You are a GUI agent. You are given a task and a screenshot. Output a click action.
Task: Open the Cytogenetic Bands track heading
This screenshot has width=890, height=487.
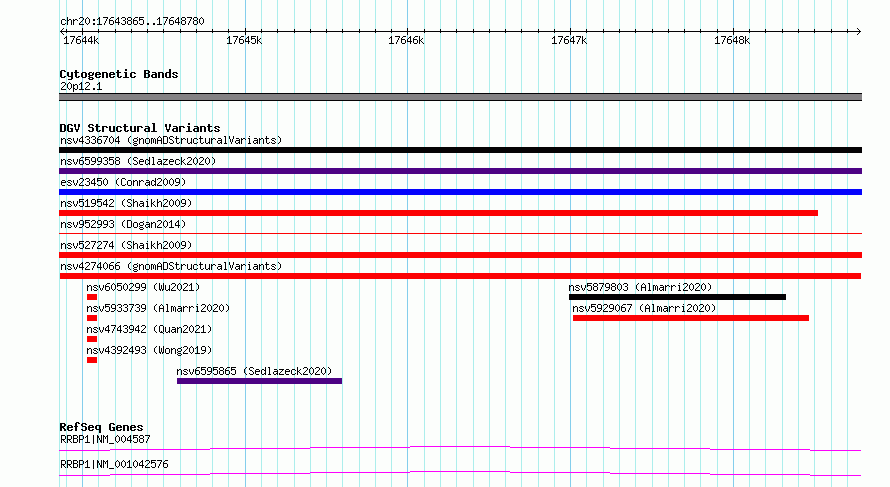coord(119,74)
